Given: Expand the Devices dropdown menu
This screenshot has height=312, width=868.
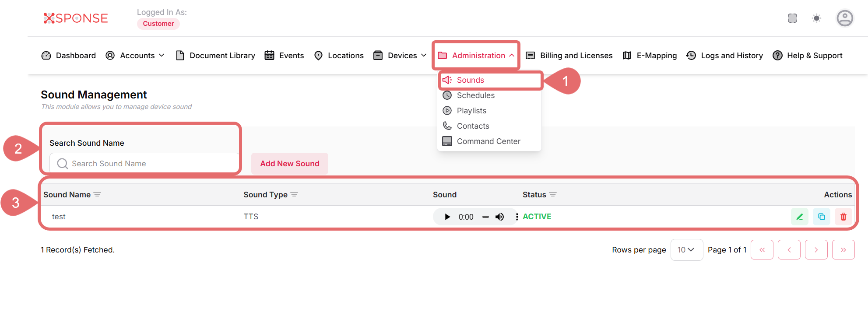Looking at the screenshot, I should tap(400, 56).
